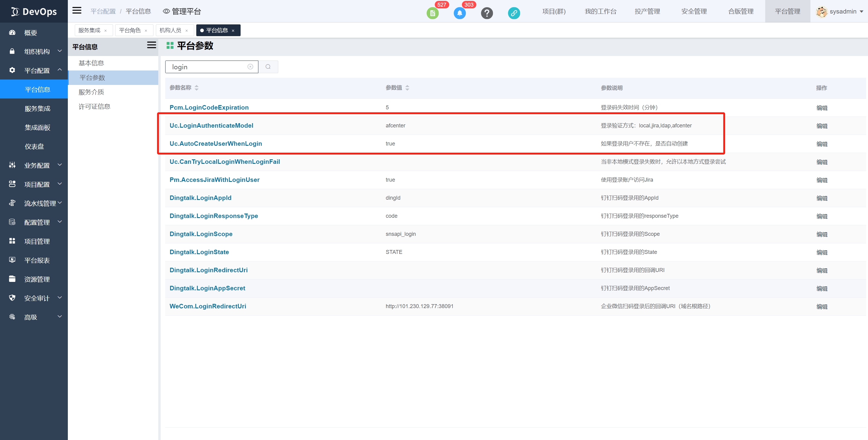
Task: Close the 平台角色 tab
Action: [x=146, y=31]
